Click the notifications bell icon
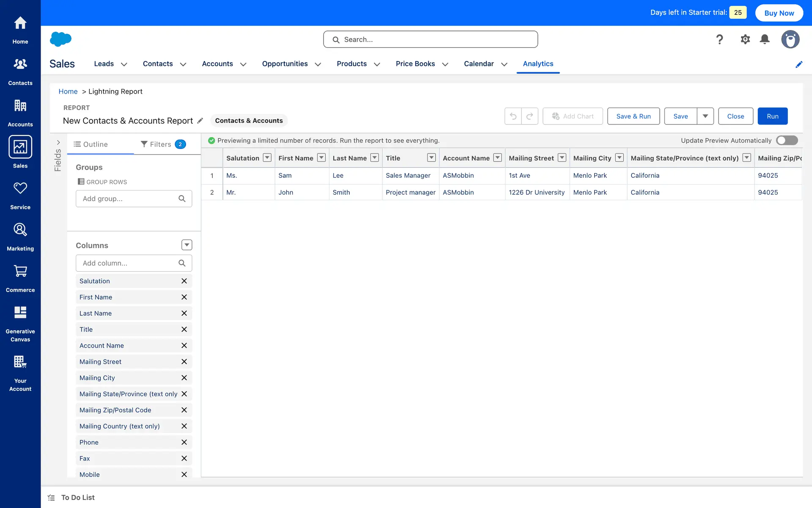812x508 pixels. [764, 39]
